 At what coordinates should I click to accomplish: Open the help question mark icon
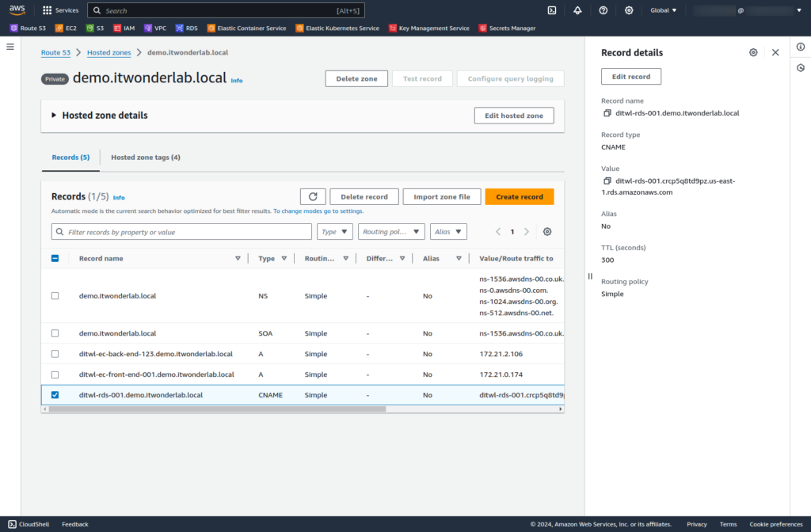(603, 10)
